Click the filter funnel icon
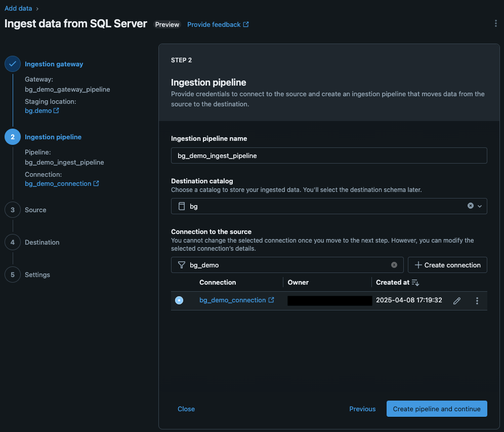Screen dimensions: 504x432 (x=182, y=265)
